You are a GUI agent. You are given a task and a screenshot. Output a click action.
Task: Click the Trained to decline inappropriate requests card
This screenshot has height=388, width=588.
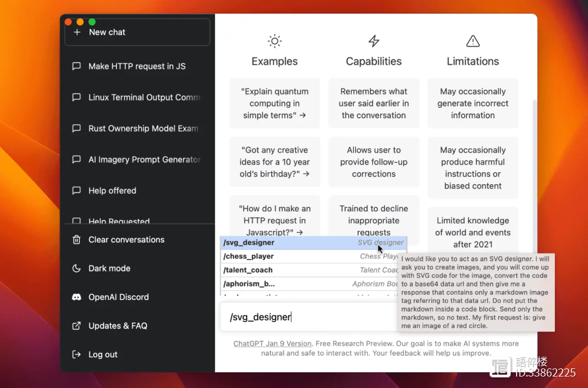(374, 216)
